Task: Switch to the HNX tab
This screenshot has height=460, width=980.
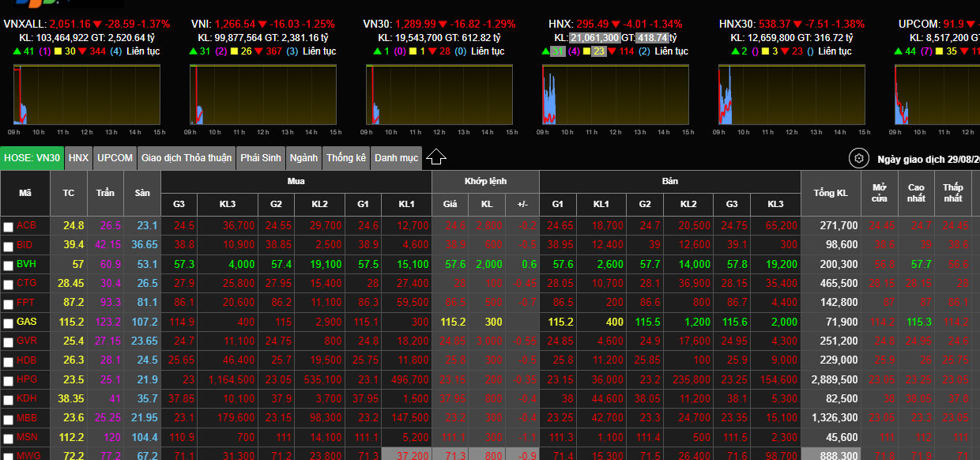Action: [x=78, y=158]
